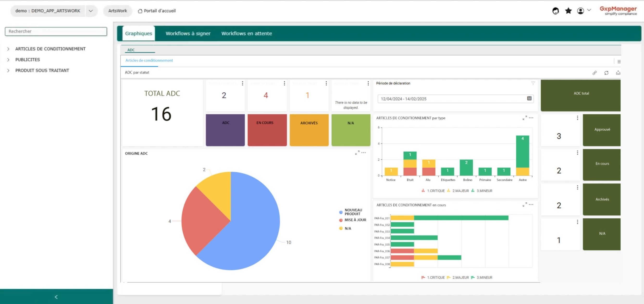Viewport: 644px width, 304px height.
Task: Open three-dot menu of ARTICLES en cours chart
Action: [x=531, y=205]
